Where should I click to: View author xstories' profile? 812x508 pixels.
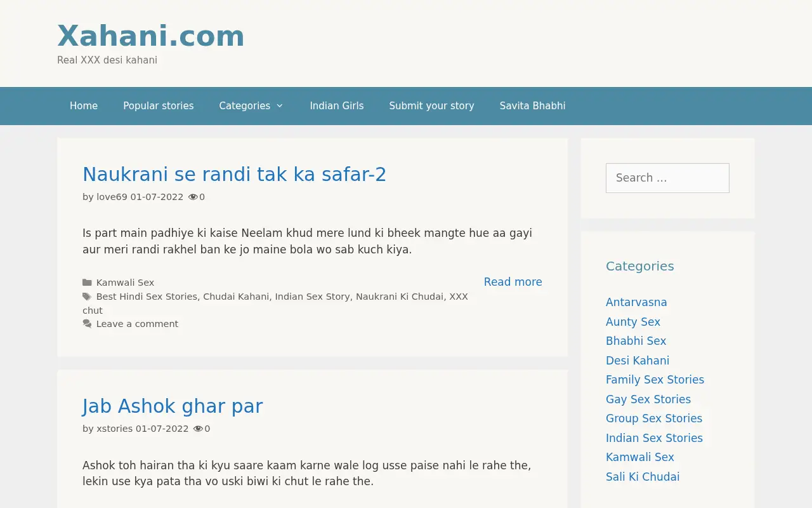pyautogui.click(x=115, y=429)
